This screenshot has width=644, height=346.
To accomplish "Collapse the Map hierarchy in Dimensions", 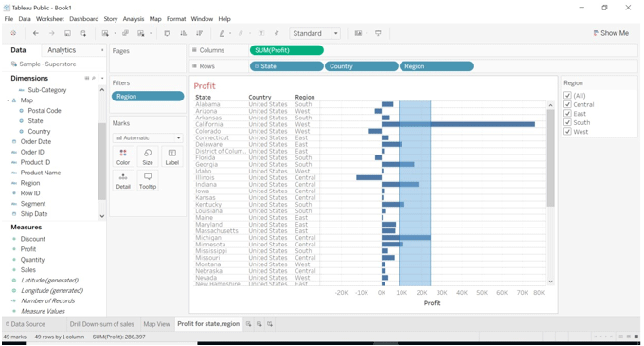I will [8, 100].
